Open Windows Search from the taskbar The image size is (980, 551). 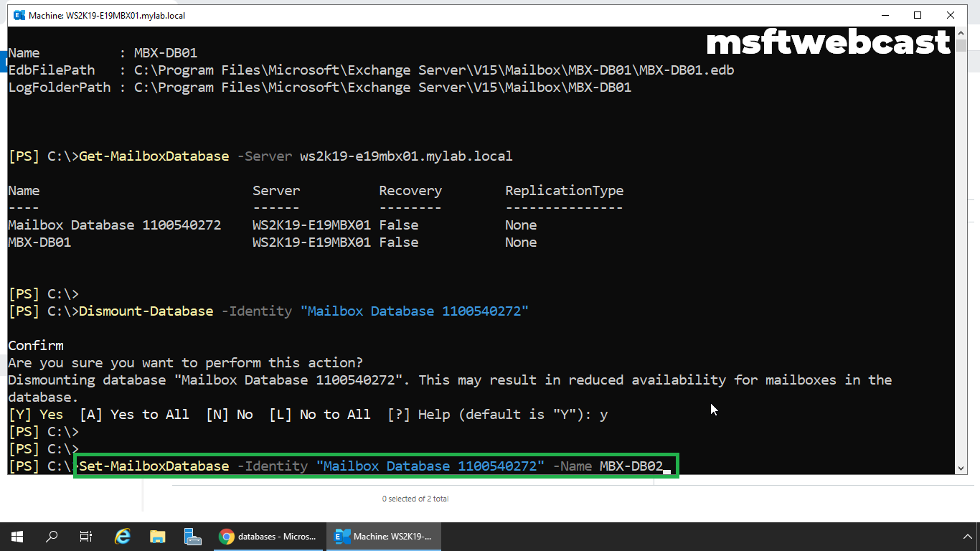(x=51, y=536)
